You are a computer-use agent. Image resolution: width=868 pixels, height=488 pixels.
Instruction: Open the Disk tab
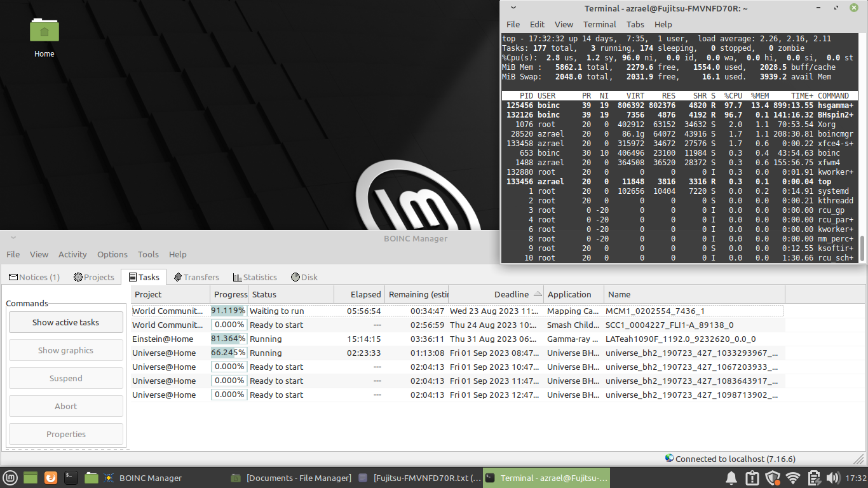(x=304, y=277)
